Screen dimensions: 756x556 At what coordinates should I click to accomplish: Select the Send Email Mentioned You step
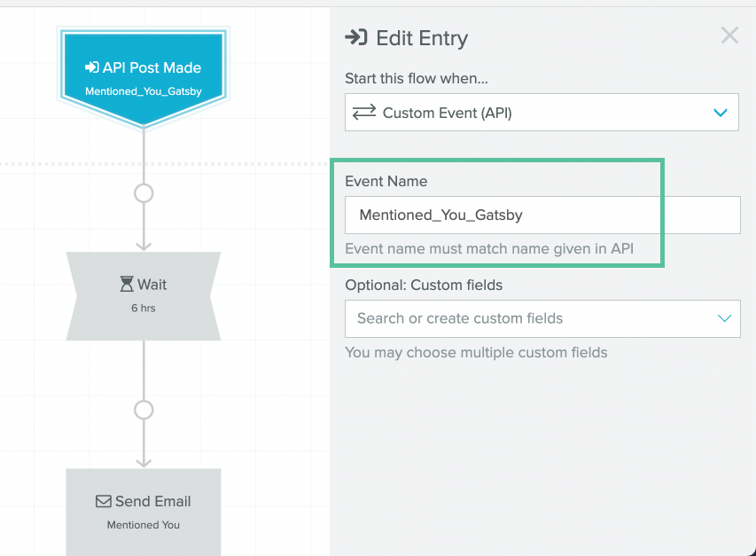[144, 513]
